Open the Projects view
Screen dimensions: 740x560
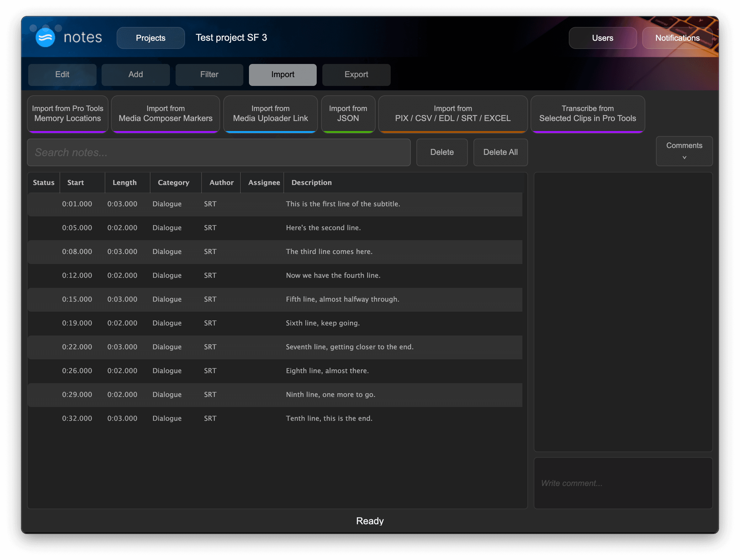[151, 38]
